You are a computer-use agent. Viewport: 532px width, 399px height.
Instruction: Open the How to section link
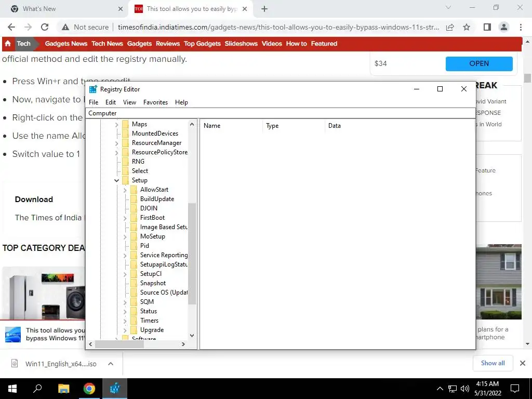click(296, 44)
